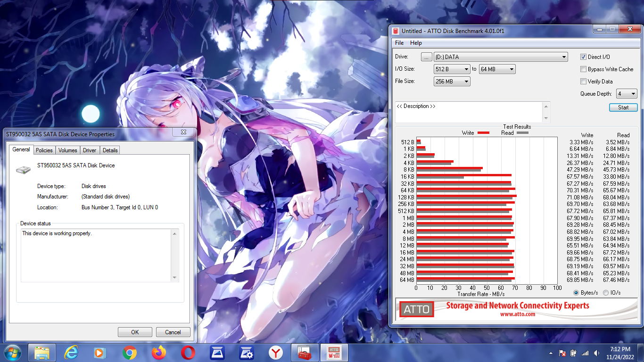The height and width of the screenshot is (362, 644).
Task: Click the 512 B read value 3.52 MB/s
Action: coord(616,142)
